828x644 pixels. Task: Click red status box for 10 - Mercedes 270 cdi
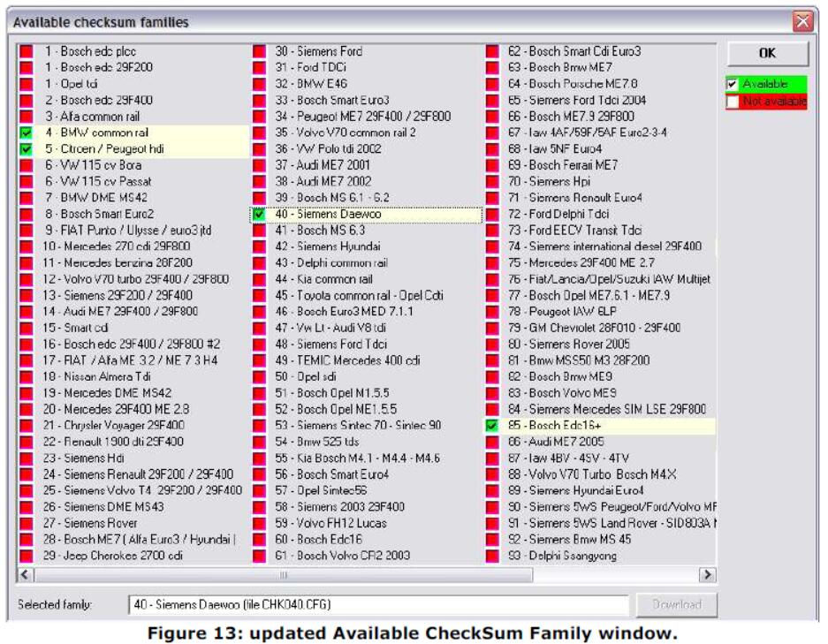pos(26,246)
